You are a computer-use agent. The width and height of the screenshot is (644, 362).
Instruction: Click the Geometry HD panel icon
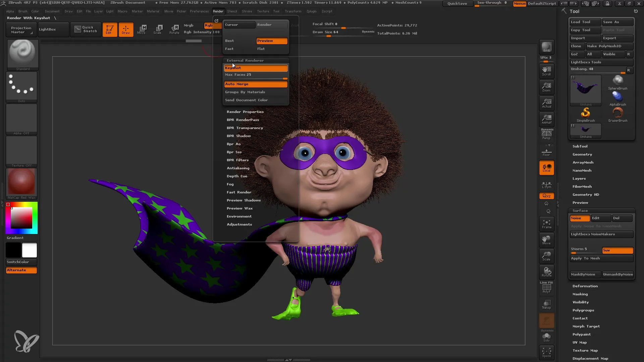tap(585, 194)
